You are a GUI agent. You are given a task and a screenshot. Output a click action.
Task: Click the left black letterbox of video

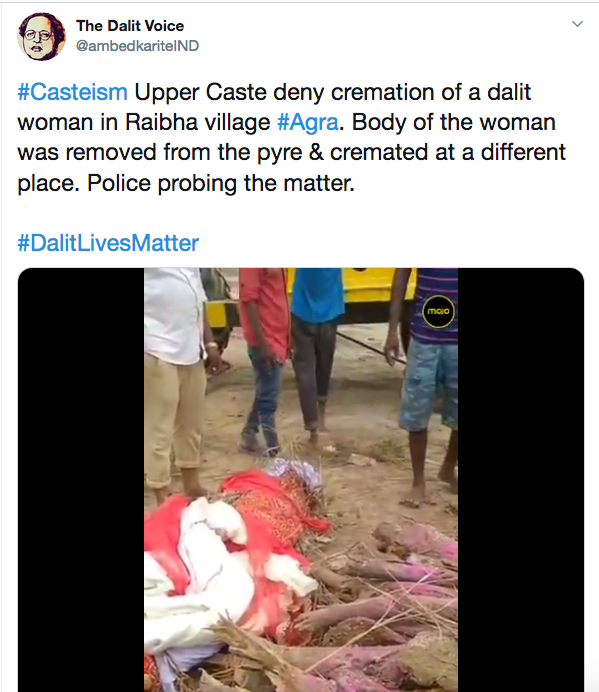coord(81,480)
